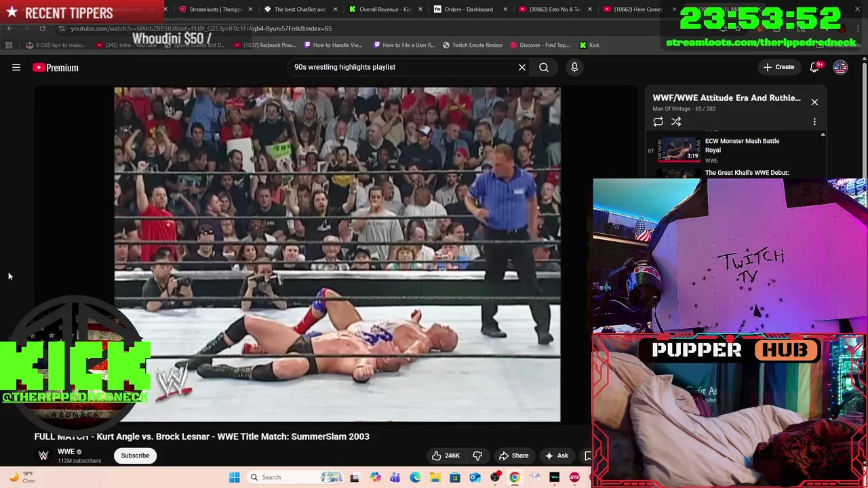Open Task View on taskbar
868x488 pixels.
pyautogui.click(x=354, y=477)
